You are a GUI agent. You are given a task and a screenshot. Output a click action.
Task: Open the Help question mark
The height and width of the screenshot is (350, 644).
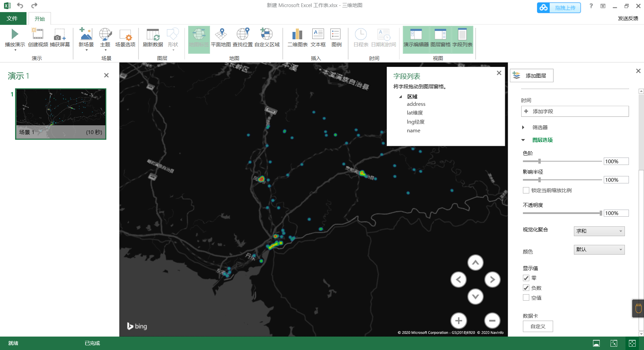pos(591,6)
